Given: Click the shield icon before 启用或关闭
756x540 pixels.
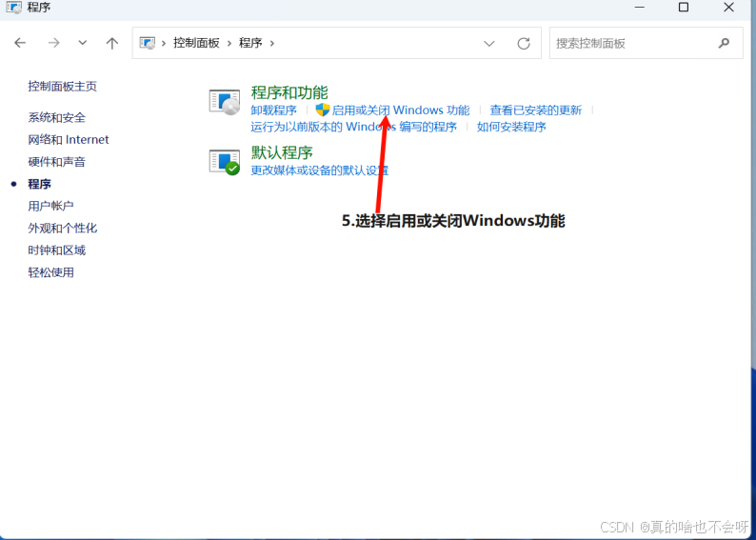Looking at the screenshot, I should (x=322, y=110).
